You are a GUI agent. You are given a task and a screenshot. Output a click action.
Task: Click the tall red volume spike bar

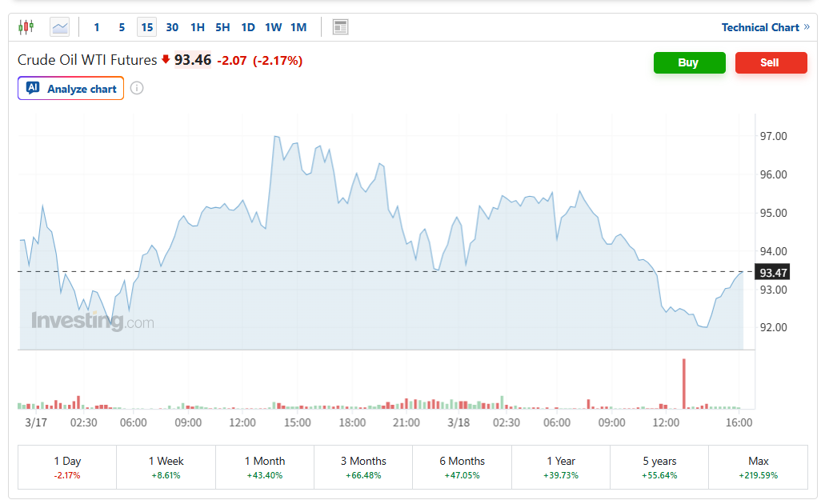pyautogui.click(x=684, y=384)
